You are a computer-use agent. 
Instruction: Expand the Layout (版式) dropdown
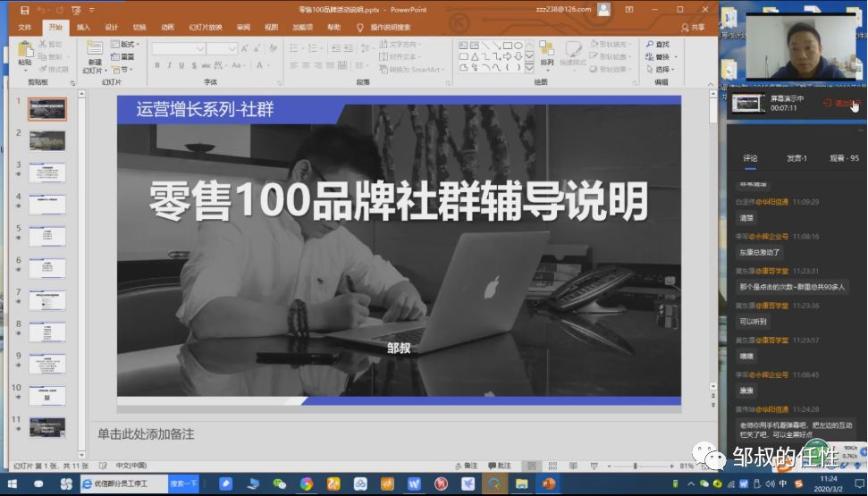click(125, 44)
